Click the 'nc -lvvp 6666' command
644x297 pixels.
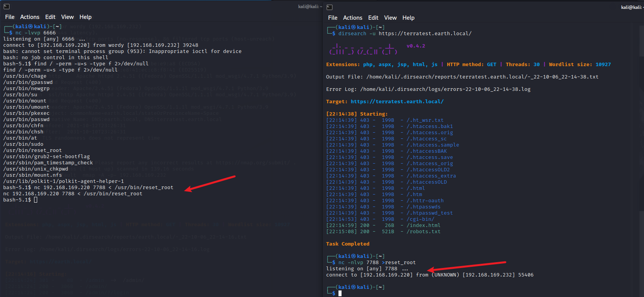36,33
